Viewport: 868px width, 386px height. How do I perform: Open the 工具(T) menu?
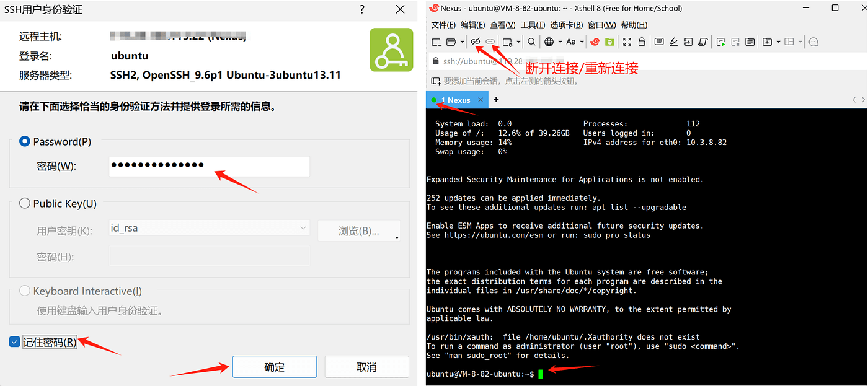click(533, 25)
